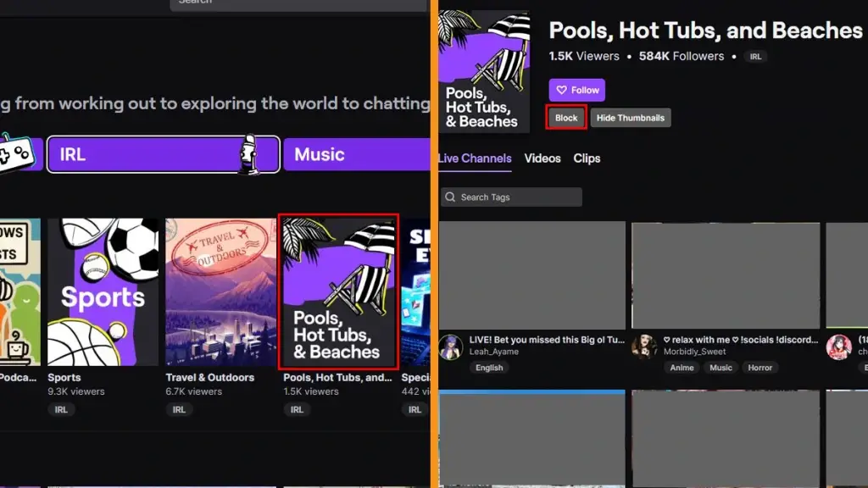Open the 'relax with me' stream title

(741, 340)
